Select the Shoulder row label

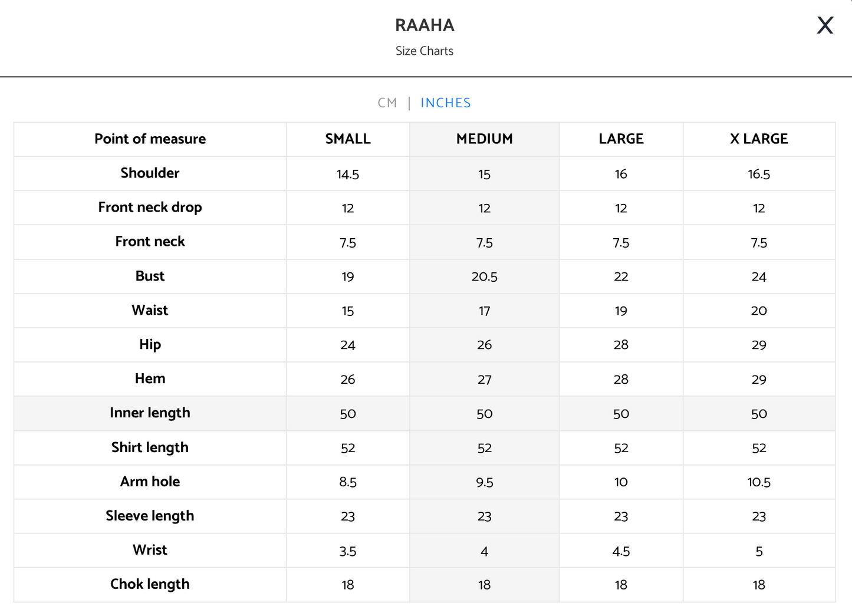tap(150, 173)
